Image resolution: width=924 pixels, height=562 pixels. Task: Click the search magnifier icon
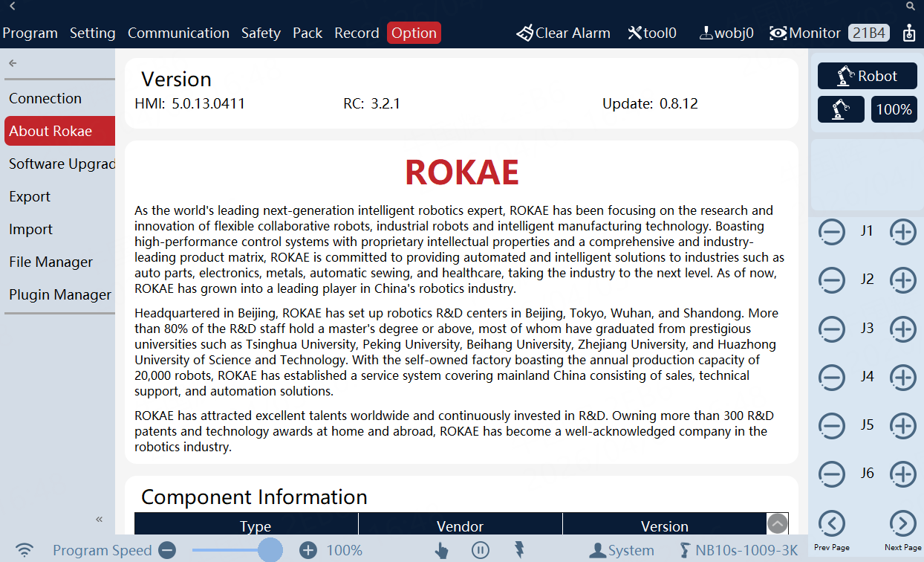point(911,6)
